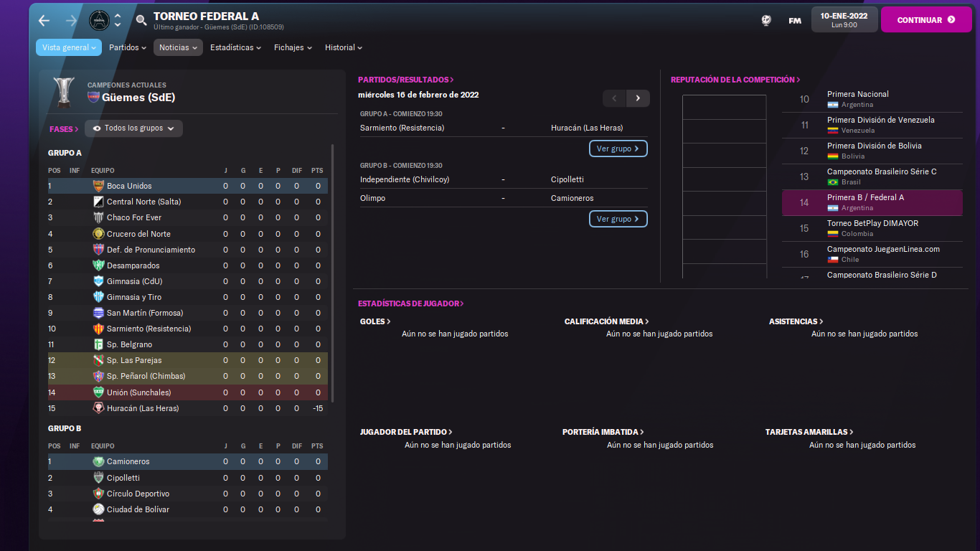Show next match day arrow
This screenshot has width=980, height=551.
pyautogui.click(x=638, y=98)
